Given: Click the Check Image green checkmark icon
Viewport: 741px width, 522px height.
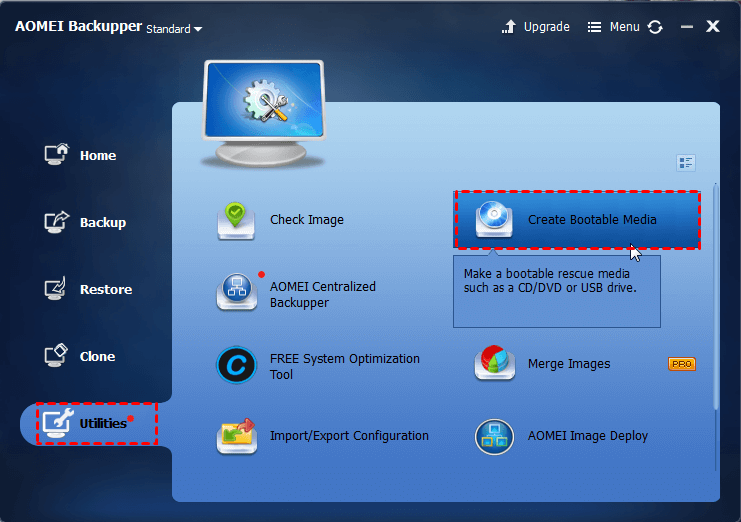Looking at the screenshot, I should pyautogui.click(x=236, y=221).
